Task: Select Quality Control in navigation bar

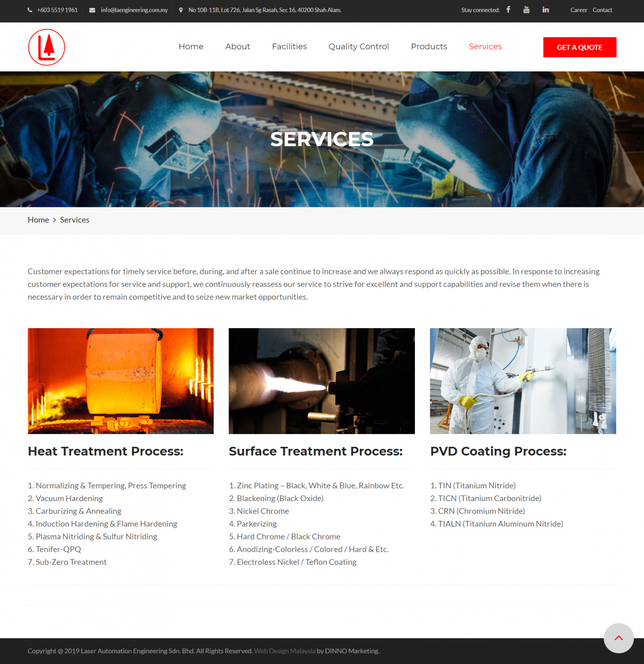Action: click(x=358, y=47)
